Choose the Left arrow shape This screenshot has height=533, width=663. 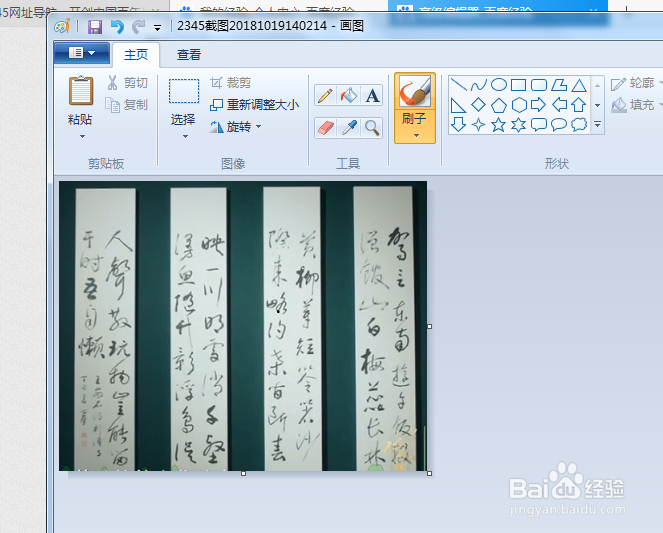pos(559,105)
